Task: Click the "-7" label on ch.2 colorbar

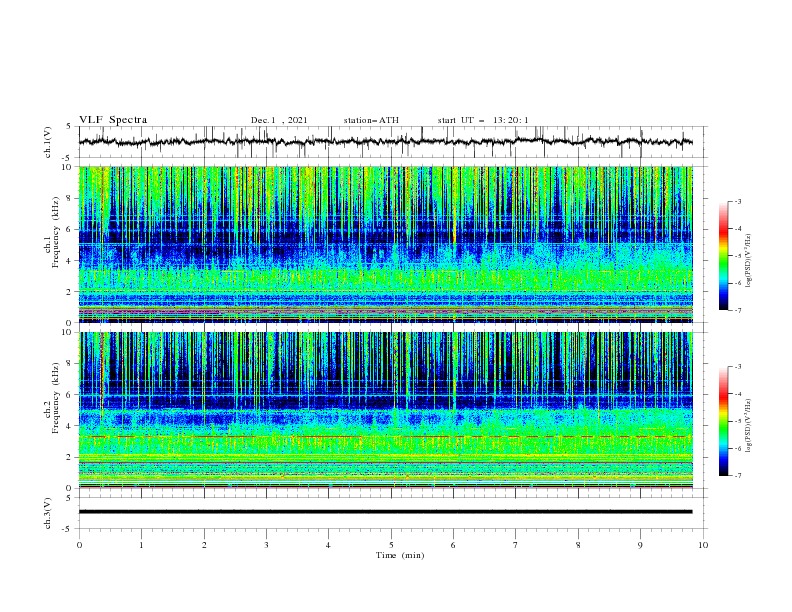Action: (737, 476)
